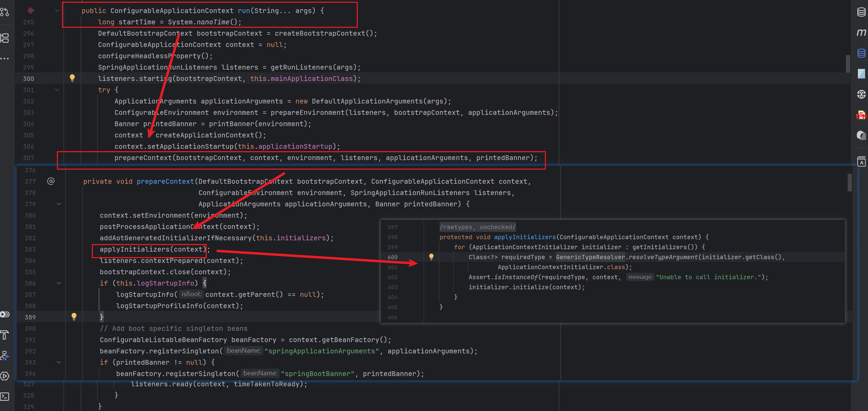The width and height of the screenshot is (868, 411).
Task: Collapse the prepareContext method fold at line 379
Action: (59, 204)
